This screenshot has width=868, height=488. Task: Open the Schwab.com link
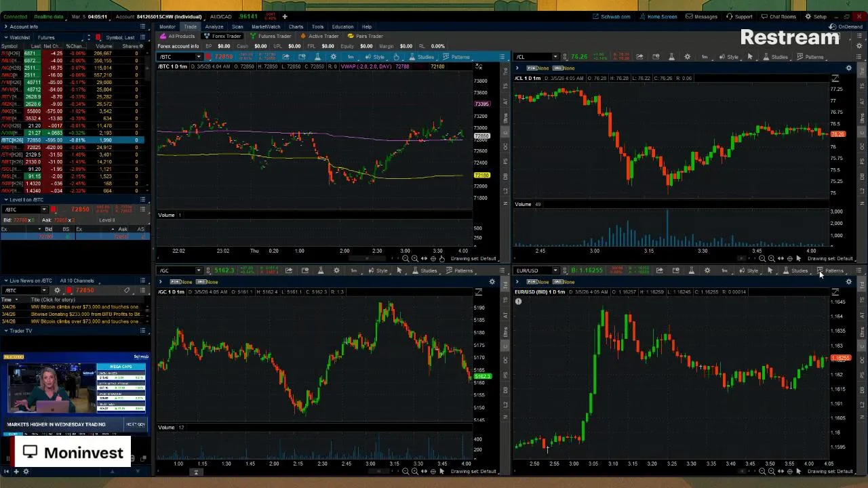point(612,16)
